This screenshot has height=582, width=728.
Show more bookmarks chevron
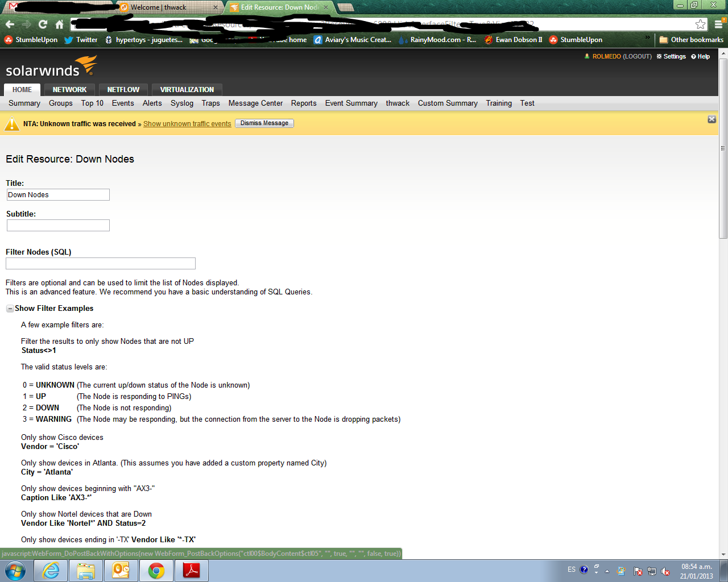647,38
